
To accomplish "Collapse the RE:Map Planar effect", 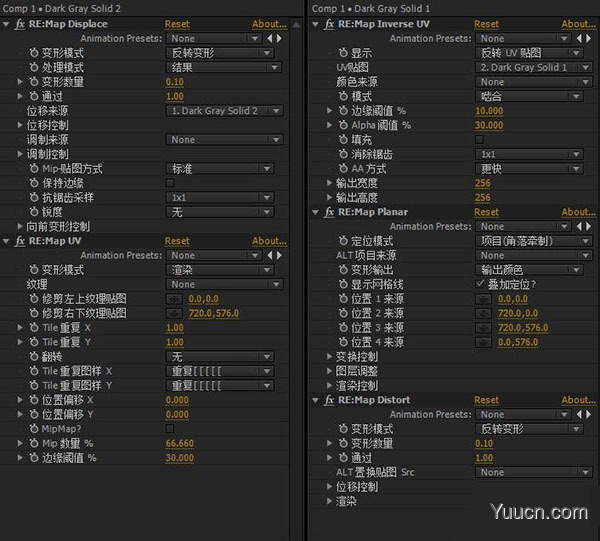I will (315, 212).
